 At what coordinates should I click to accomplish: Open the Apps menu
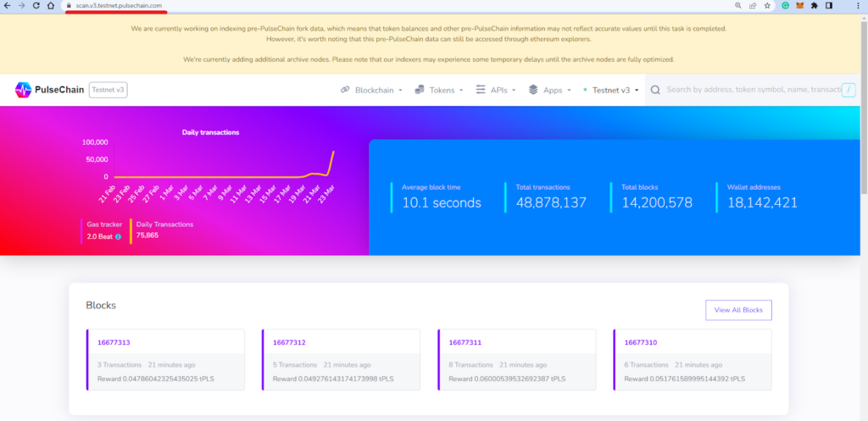[549, 90]
